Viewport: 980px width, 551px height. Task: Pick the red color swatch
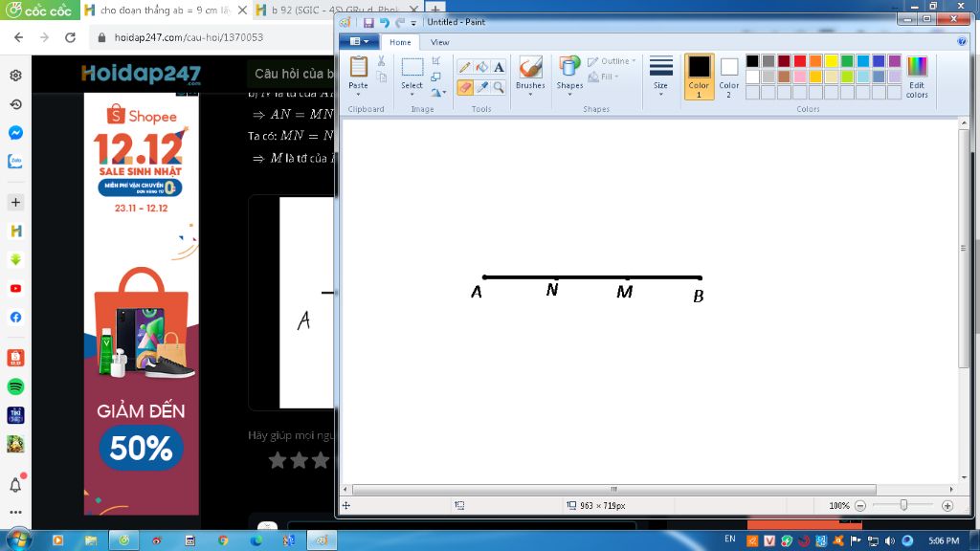tap(800, 60)
